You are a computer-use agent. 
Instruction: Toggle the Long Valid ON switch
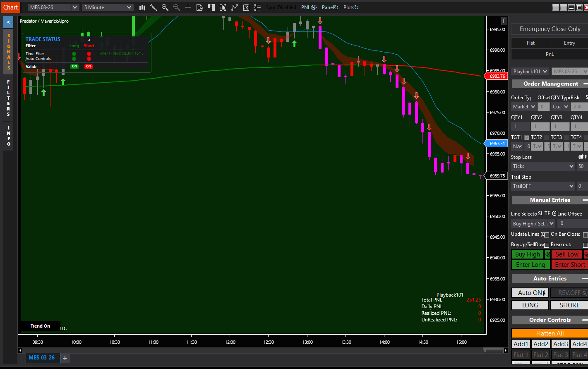(74, 66)
